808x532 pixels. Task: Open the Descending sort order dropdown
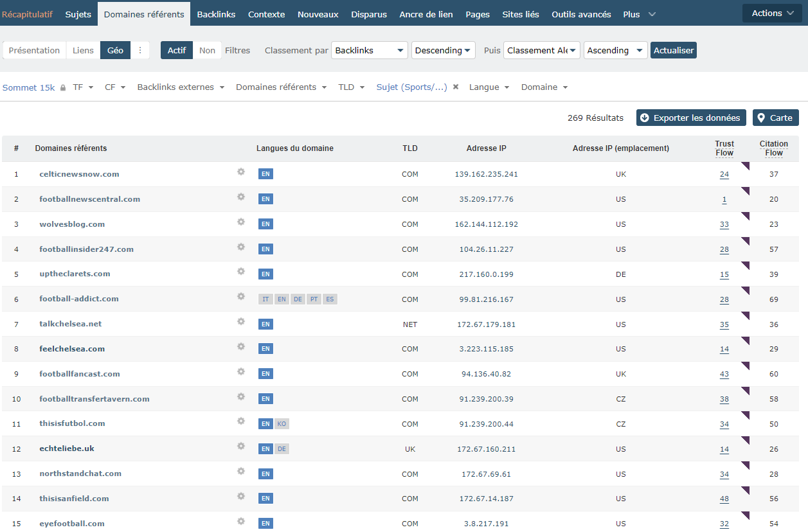(443, 50)
